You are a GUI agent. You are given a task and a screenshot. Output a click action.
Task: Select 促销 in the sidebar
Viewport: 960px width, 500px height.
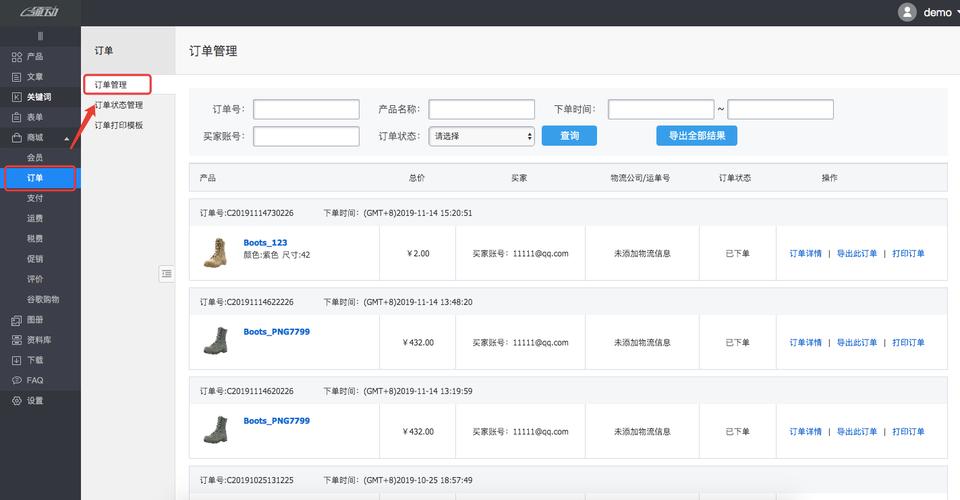click(35, 259)
